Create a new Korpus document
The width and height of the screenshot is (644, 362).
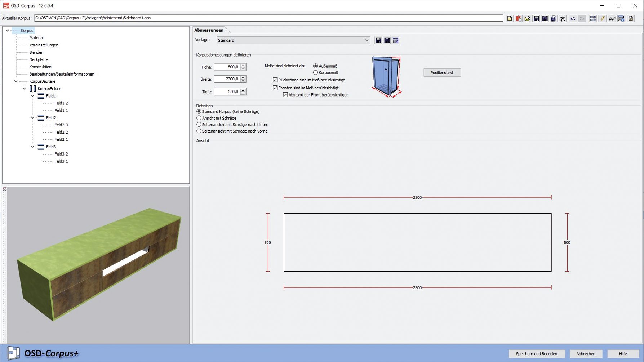coord(510,18)
